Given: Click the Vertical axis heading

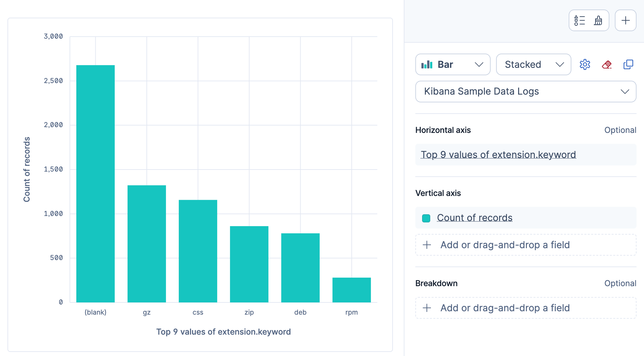Looking at the screenshot, I should point(438,193).
